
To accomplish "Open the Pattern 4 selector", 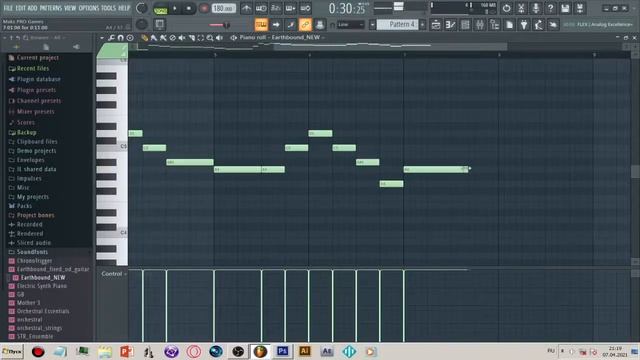I will tap(398, 24).
